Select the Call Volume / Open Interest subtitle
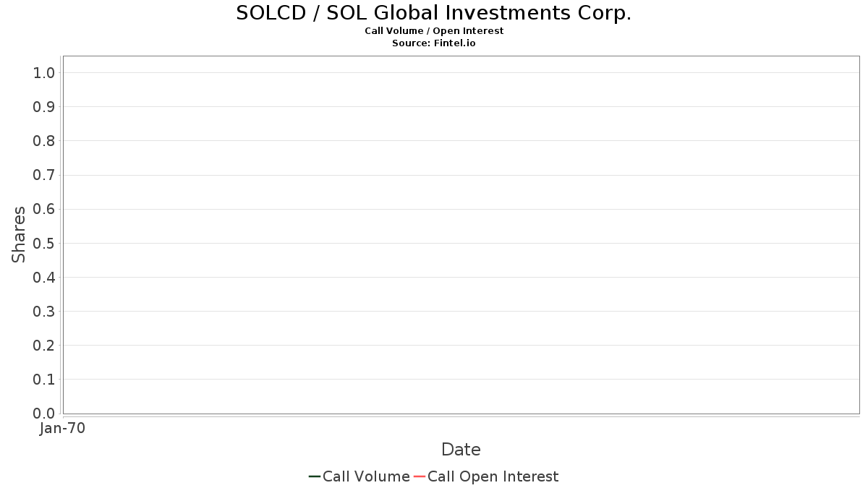The height and width of the screenshot is (488, 868). pyautogui.click(x=434, y=31)
